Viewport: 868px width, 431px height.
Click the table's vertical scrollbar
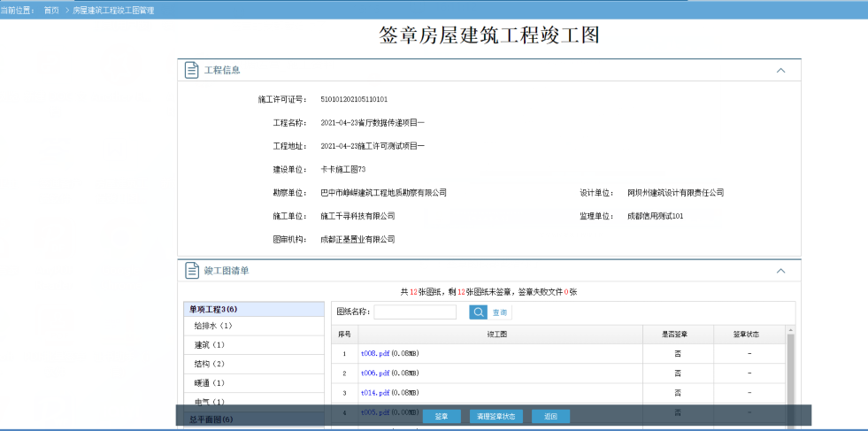pyautogui.click(x=790, y=377)
